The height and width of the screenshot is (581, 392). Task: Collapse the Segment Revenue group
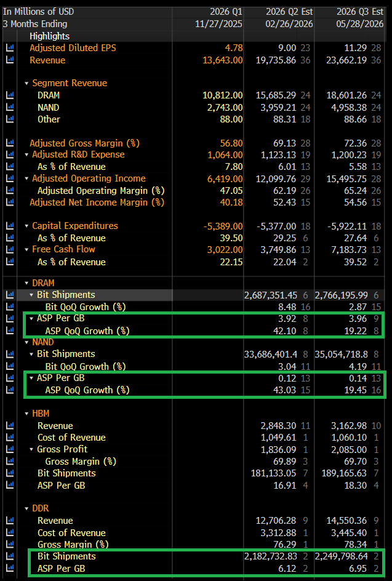pyautogui.click(x=26, y=83)
